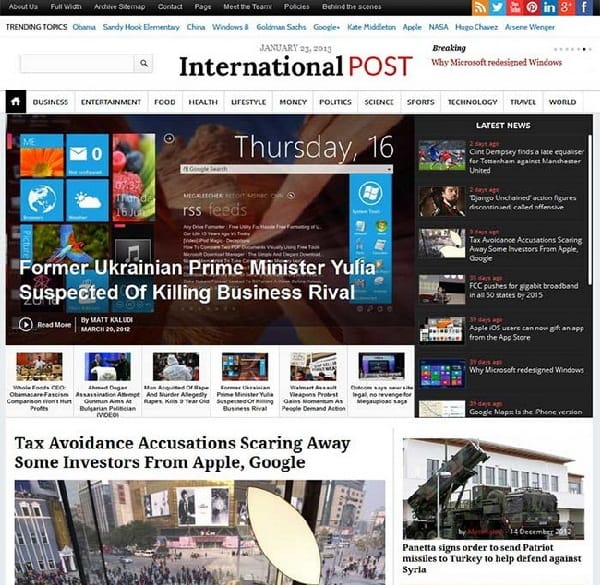Go to home via house icon
This screenshot has width=600, height=585.
click(16, 102)
